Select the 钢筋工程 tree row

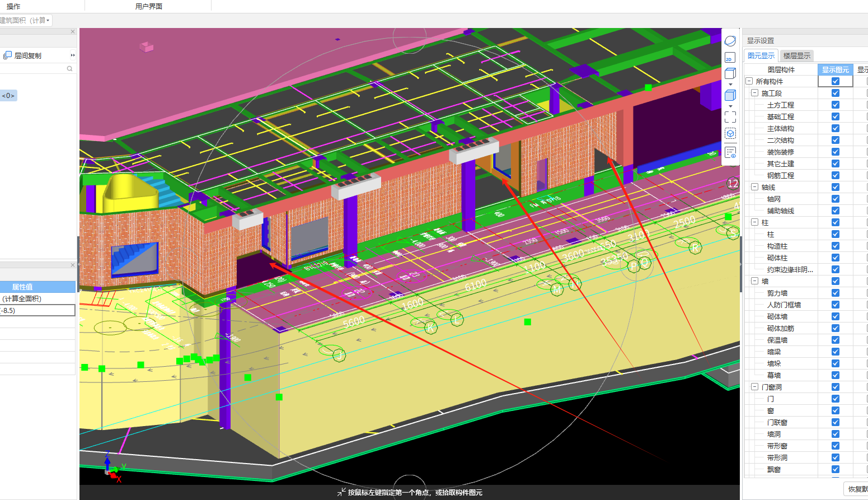pos(781,175)
